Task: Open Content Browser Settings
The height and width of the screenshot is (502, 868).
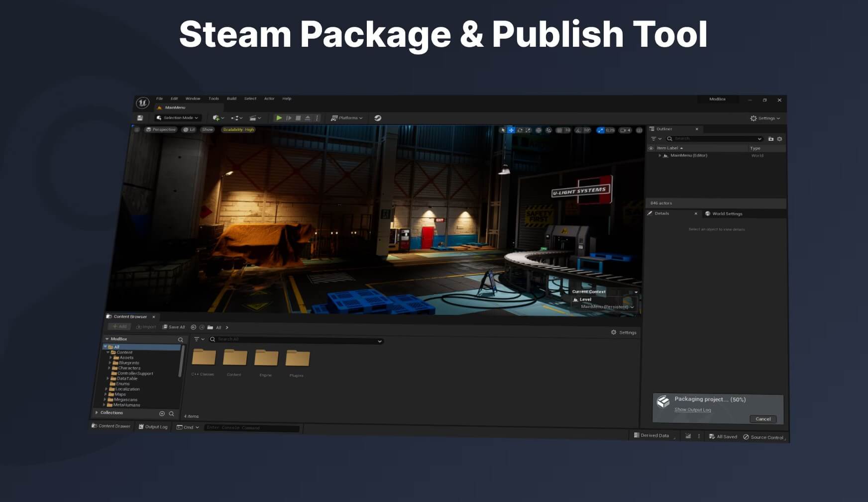Action: [624, 332]
